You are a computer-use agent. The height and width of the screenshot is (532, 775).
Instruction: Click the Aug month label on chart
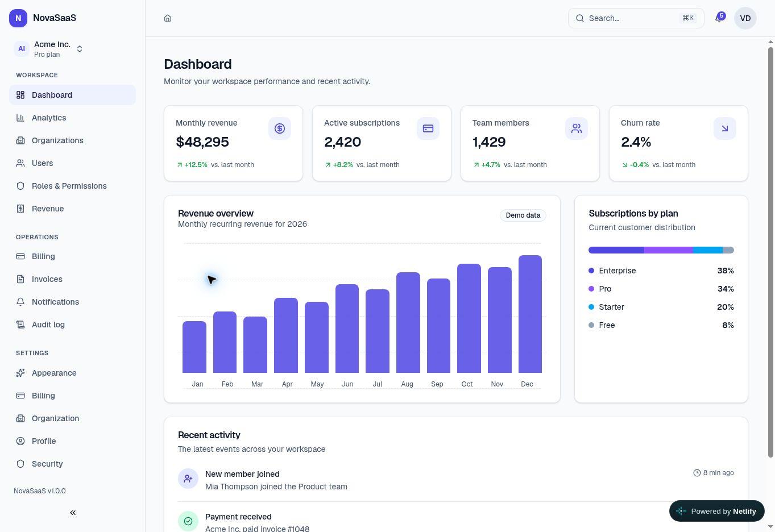tap(407, 384)
